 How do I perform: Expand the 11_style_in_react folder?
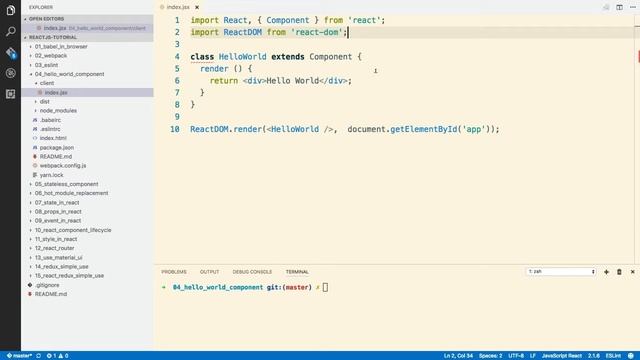pos(56,239)
